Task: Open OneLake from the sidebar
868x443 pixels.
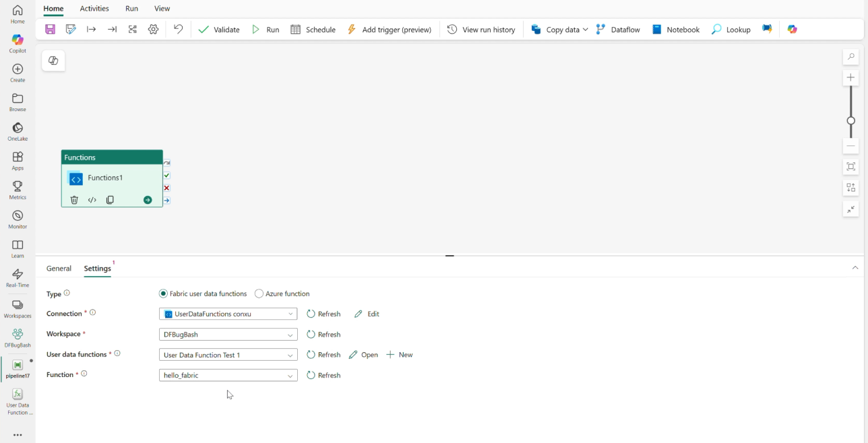Action: [18, 132]
